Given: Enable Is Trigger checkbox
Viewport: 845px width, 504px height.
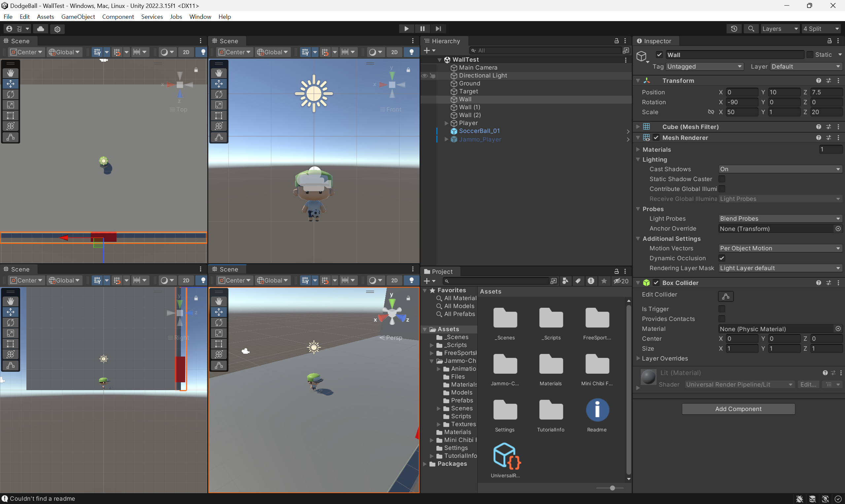Looking at the screenshot, I should tap(722, 309).
